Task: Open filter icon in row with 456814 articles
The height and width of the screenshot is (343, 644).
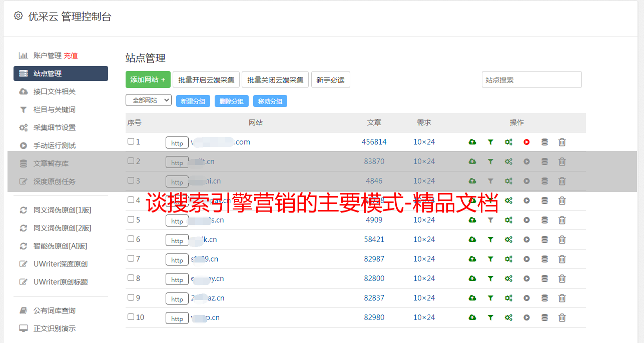Action: (490, 142)
